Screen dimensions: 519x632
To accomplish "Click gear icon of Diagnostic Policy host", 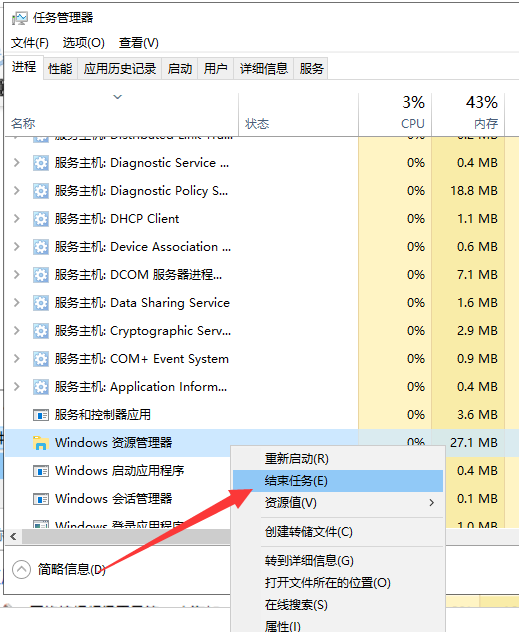I will click(x=41, y=191).
